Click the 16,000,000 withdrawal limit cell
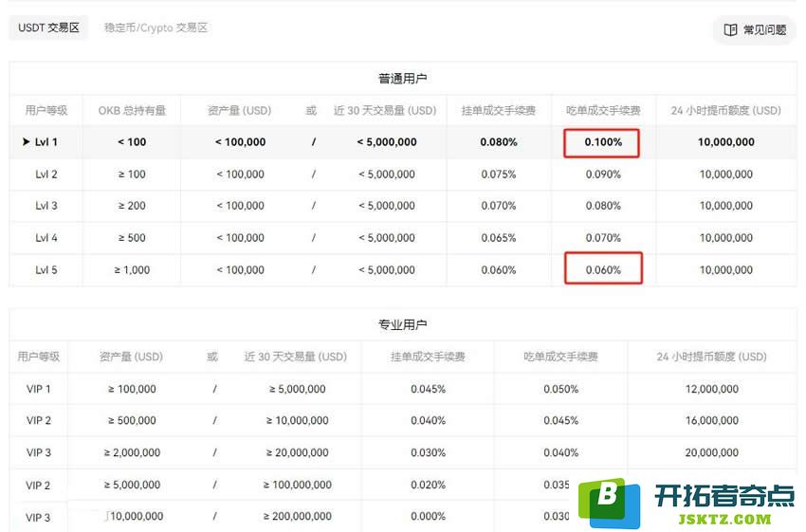 712,420
